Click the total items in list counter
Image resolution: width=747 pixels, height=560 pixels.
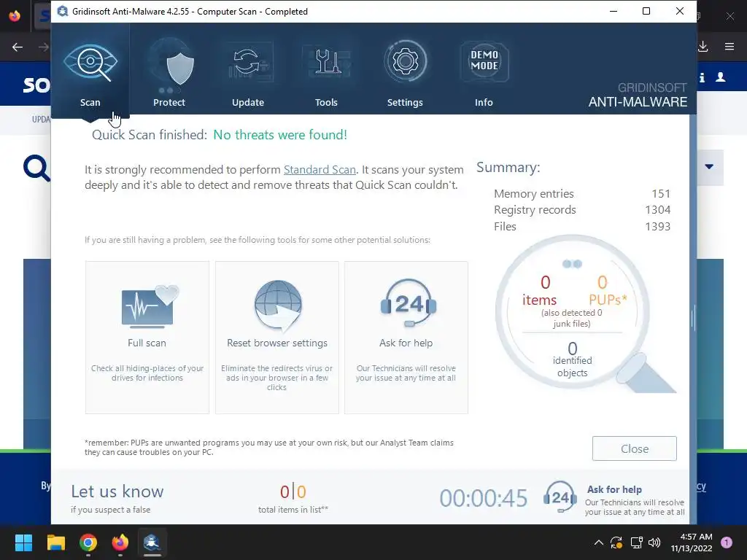(x=293, y=499)
